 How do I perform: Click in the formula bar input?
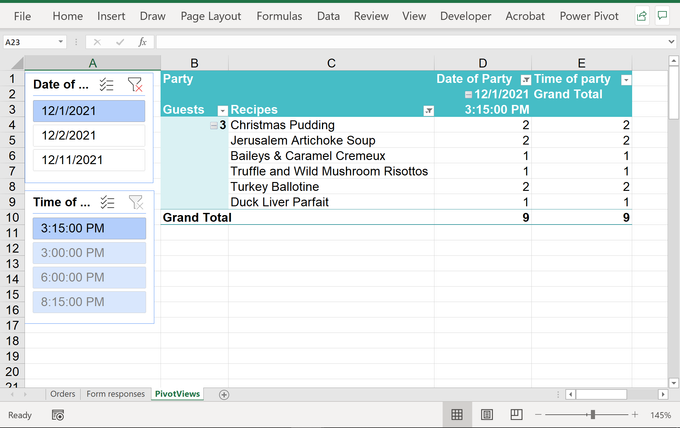(411, 42)
